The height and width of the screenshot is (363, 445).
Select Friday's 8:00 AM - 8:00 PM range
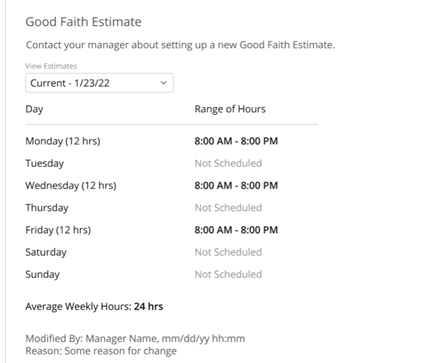click(236, 230)
